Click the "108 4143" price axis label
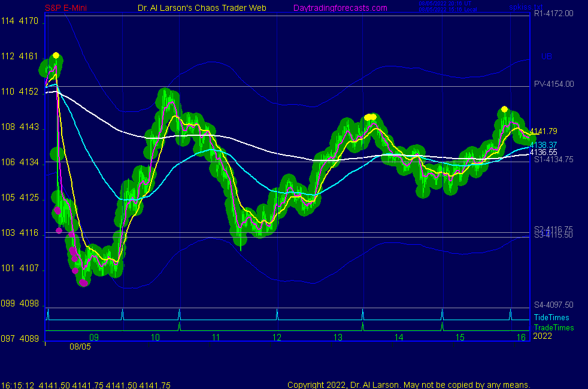Screen dimensions: 588x389 [x=20, y=127]
